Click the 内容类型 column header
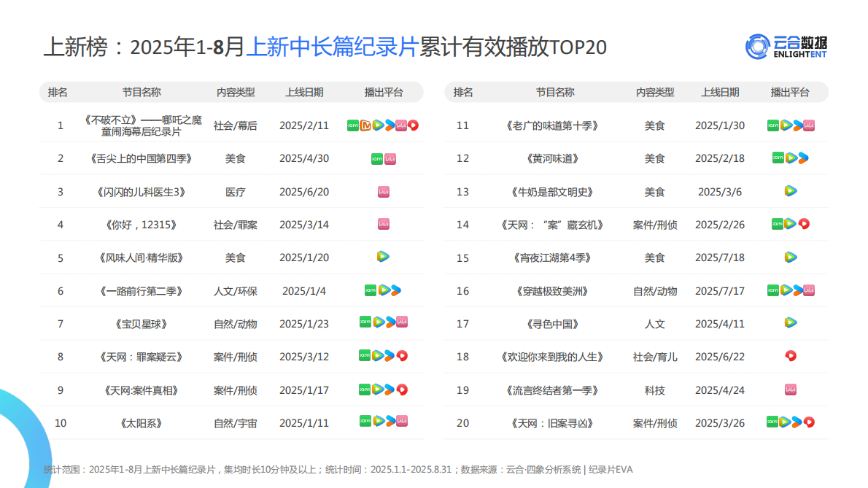 237,92
